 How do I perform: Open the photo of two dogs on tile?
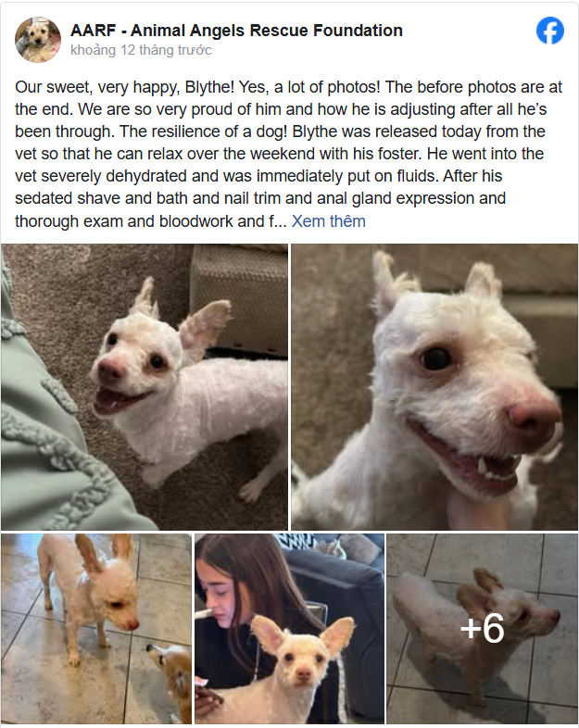pyautogui.click(x=96, y=629)
